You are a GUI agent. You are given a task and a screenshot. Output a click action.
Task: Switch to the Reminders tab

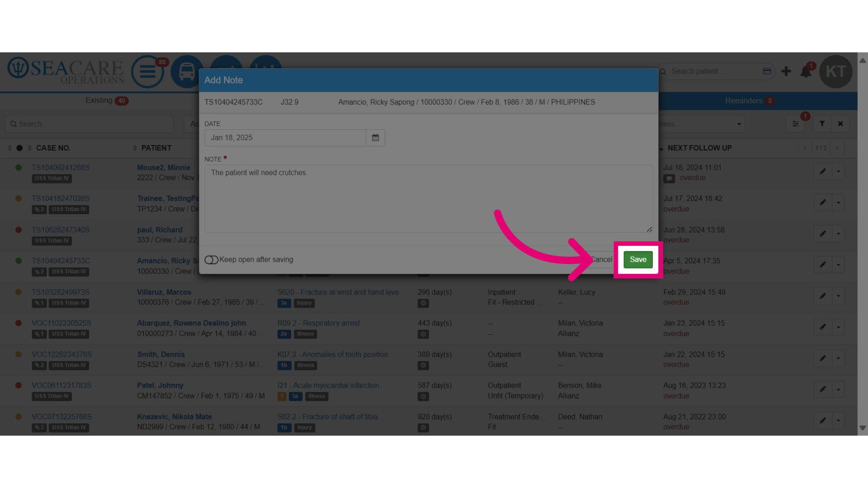pyautogui.click(x=750, y=101)
